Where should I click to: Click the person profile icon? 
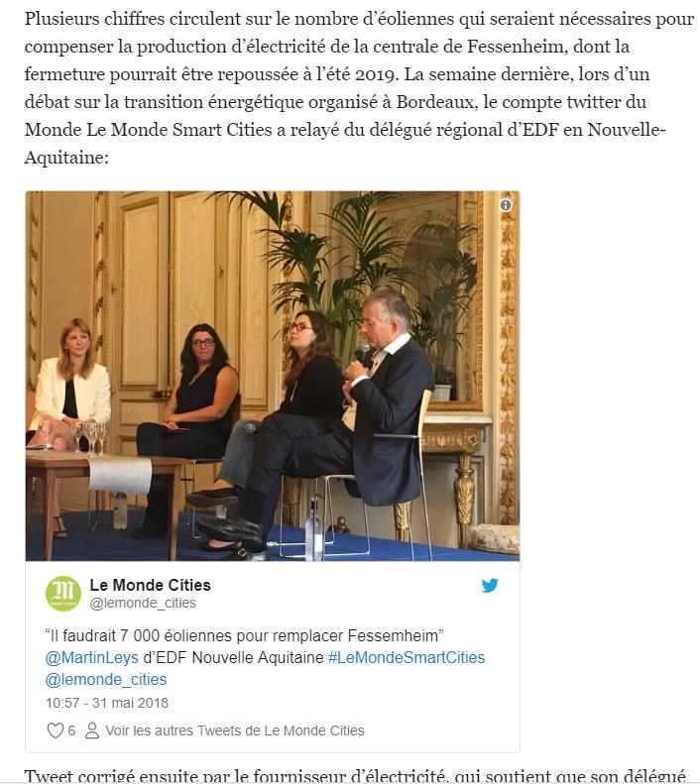click(x=91, y=730)
